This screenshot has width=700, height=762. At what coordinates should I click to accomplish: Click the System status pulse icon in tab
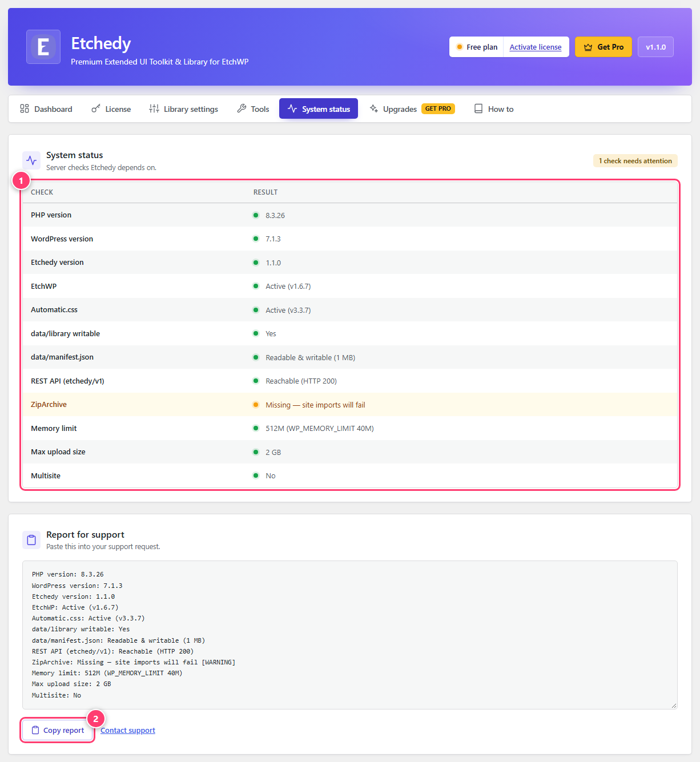(x=292, y=108)
